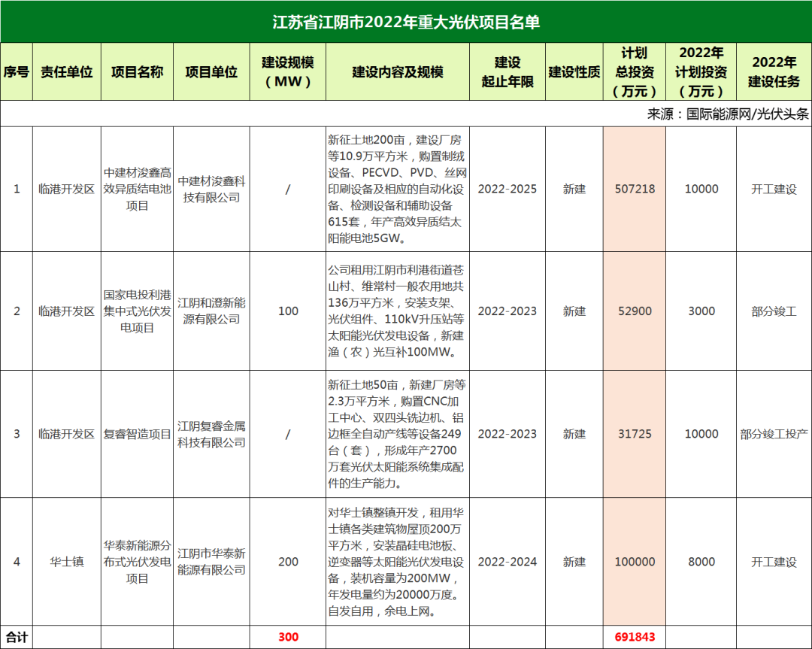This screenshot has height=649, width=812.
Task: Click the red total scale 300
Action: (x=288, y=637)
